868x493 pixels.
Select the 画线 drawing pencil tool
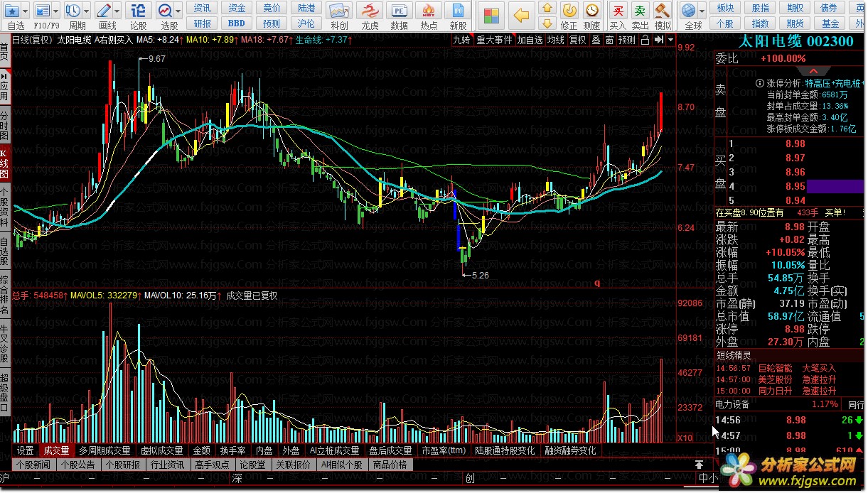[104, 11]
